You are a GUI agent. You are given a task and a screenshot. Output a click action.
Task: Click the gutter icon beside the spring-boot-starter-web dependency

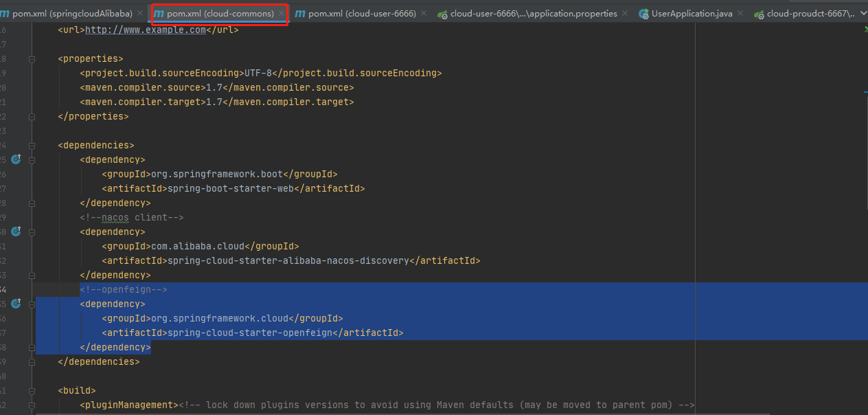[16, 159]
